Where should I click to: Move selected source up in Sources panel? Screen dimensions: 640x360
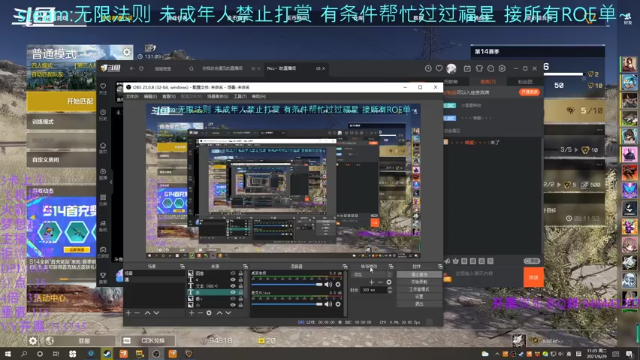click(x=219, y=313)
